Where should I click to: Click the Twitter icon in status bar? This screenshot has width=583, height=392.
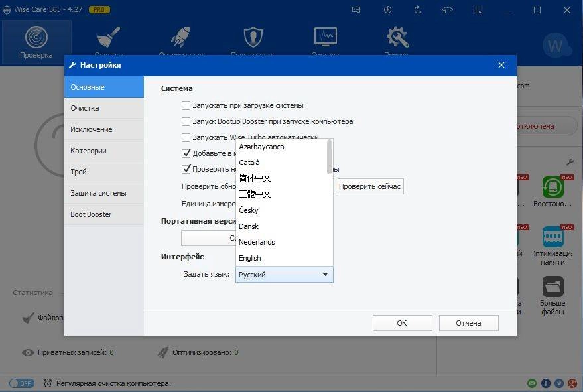pos(559,383)
